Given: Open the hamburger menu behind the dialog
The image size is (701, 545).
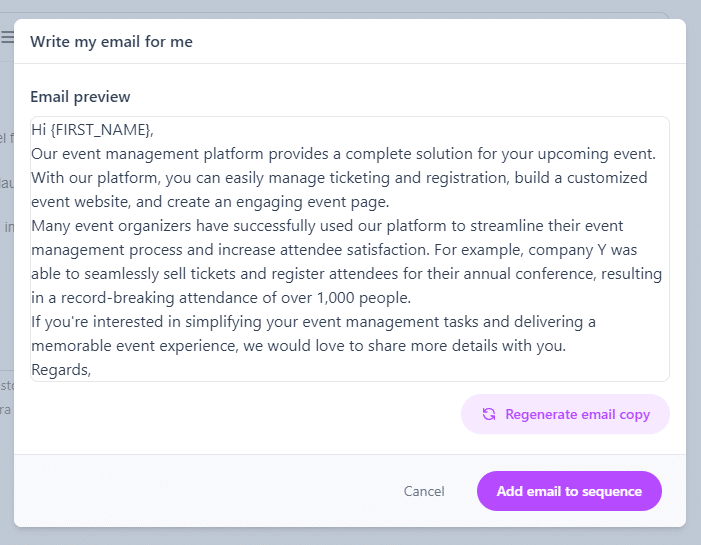Looking at the screenshot, I should pyautogui.click(x=7, y=37).
